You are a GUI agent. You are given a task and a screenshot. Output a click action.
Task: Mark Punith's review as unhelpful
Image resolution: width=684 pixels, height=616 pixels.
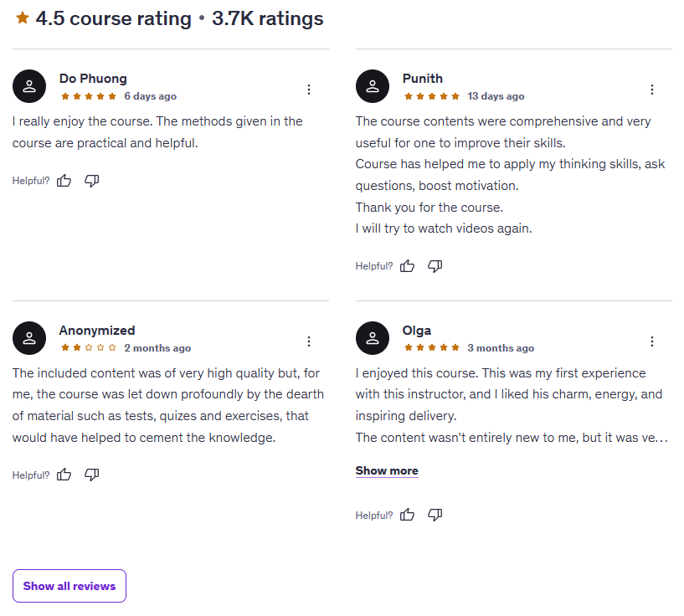435,266
